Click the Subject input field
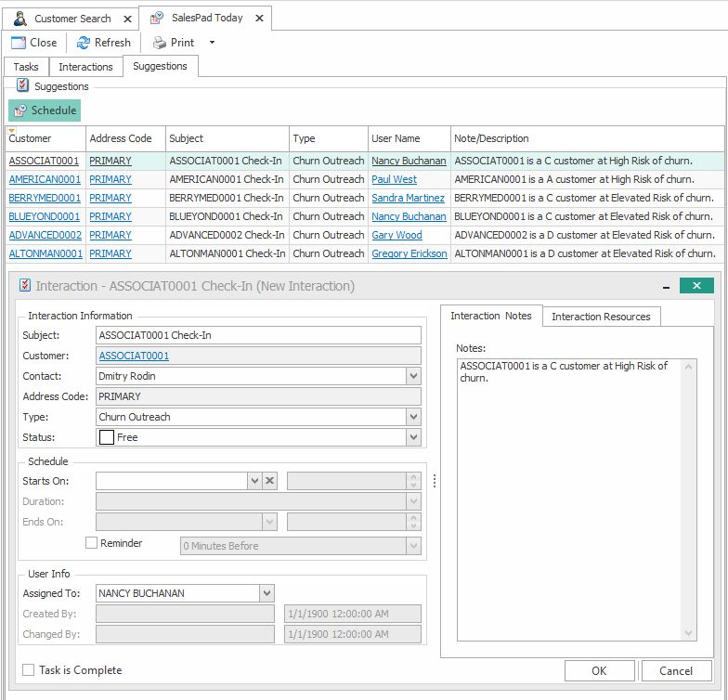728x700 pixels. tap(258, 335)
